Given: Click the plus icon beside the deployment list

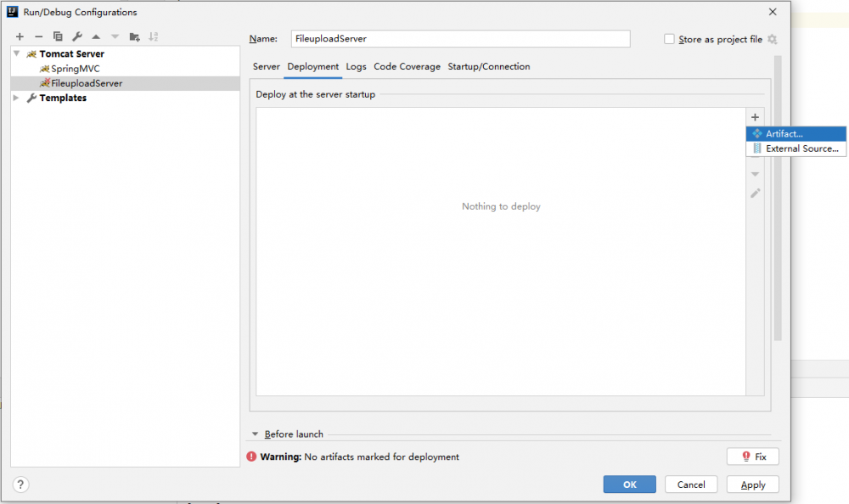Looking at the screenshot, I should point(755,117).
